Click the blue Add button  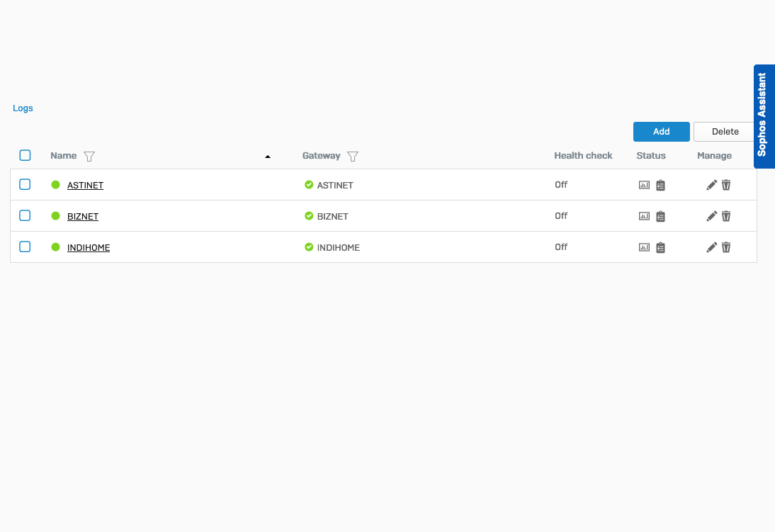point(662,132)
